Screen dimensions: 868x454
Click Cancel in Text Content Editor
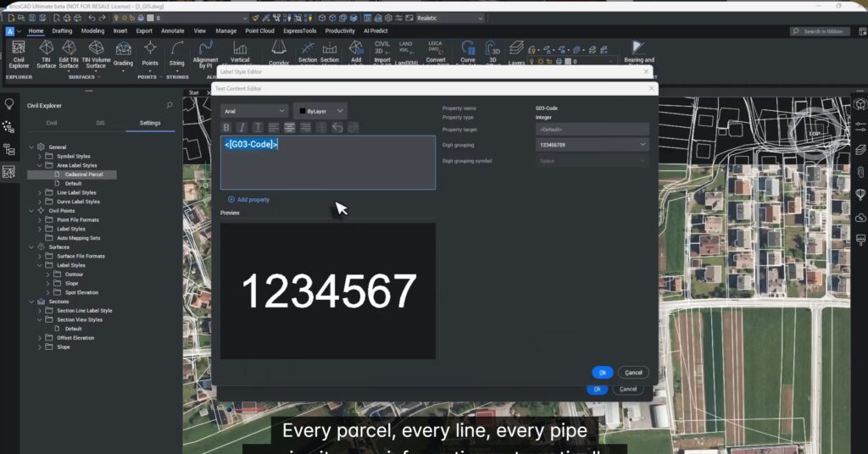[x=633, y=373]
